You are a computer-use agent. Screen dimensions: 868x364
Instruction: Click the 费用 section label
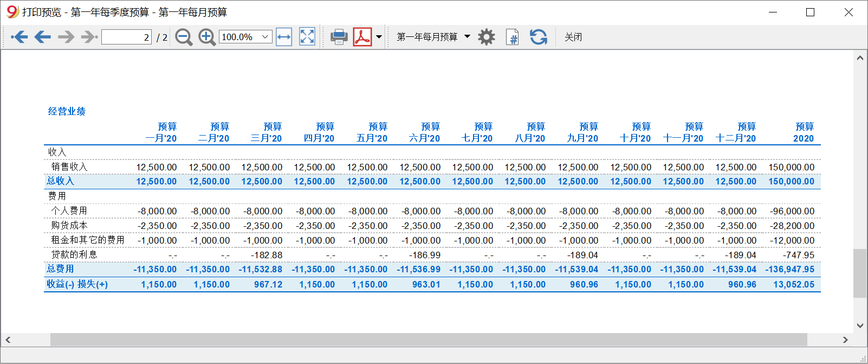tap(57, 196)
